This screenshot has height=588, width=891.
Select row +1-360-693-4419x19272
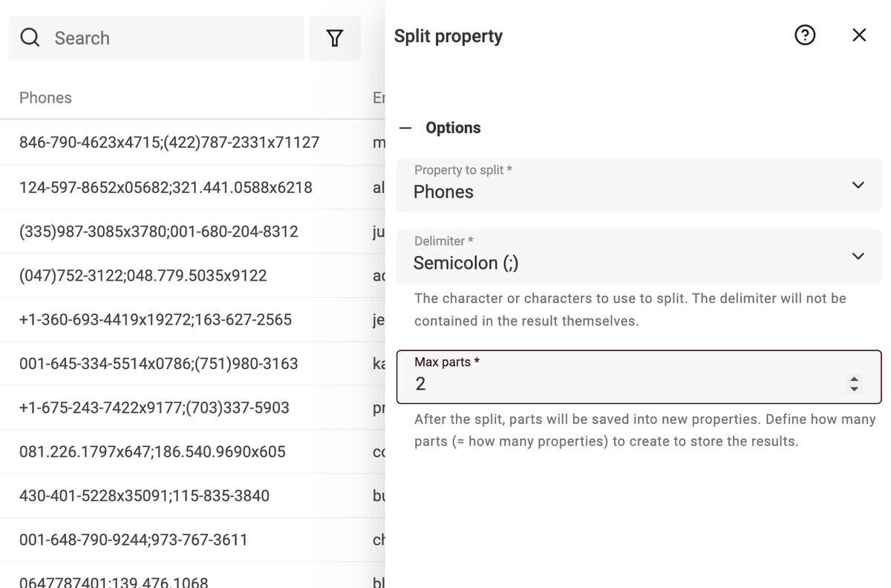coord(193,319)
